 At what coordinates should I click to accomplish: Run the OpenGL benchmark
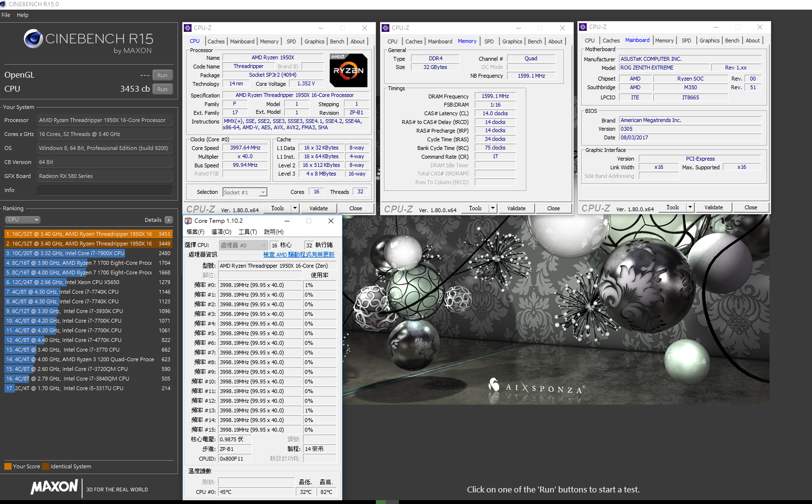click(163, 75)
